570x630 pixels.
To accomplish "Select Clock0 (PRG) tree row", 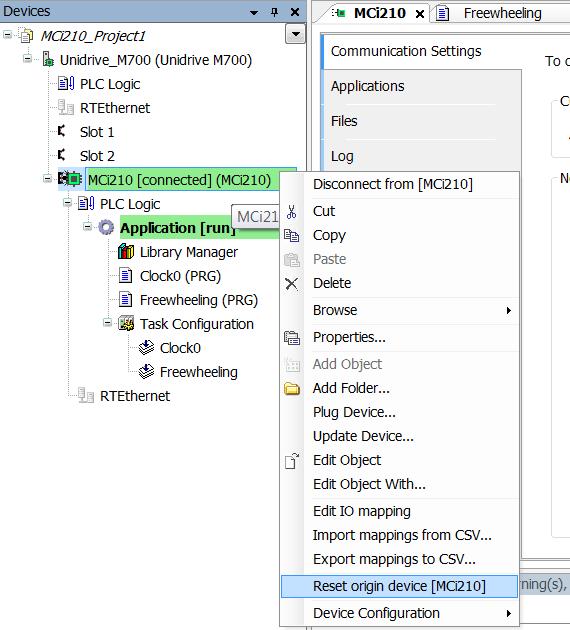I will [180, 276].
